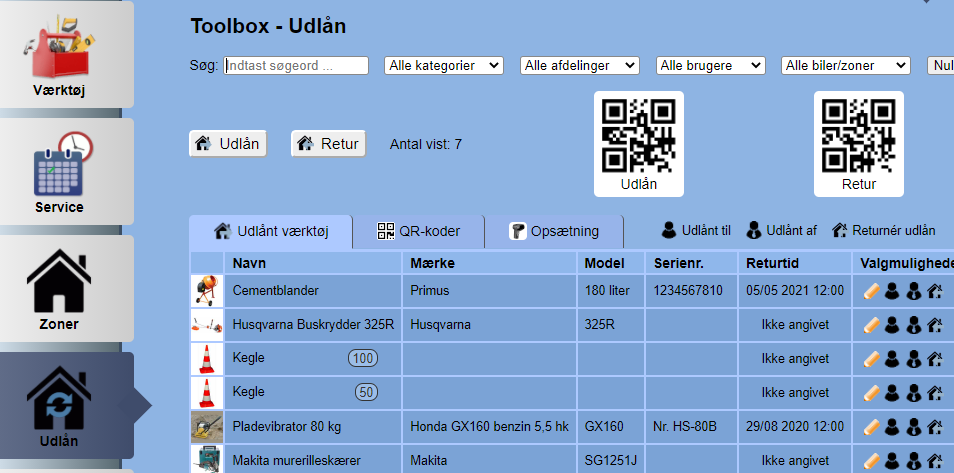Focus the Søg search input field

pos(296,66)
